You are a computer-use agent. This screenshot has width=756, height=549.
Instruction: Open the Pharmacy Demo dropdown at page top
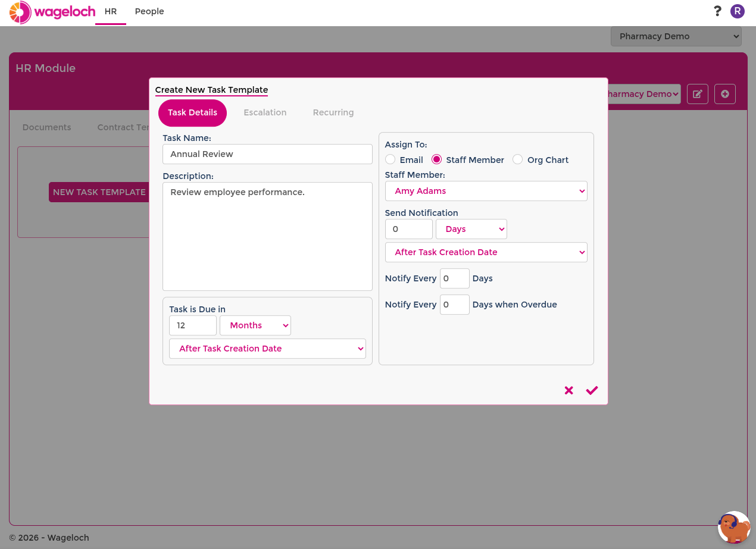point(676,36)
